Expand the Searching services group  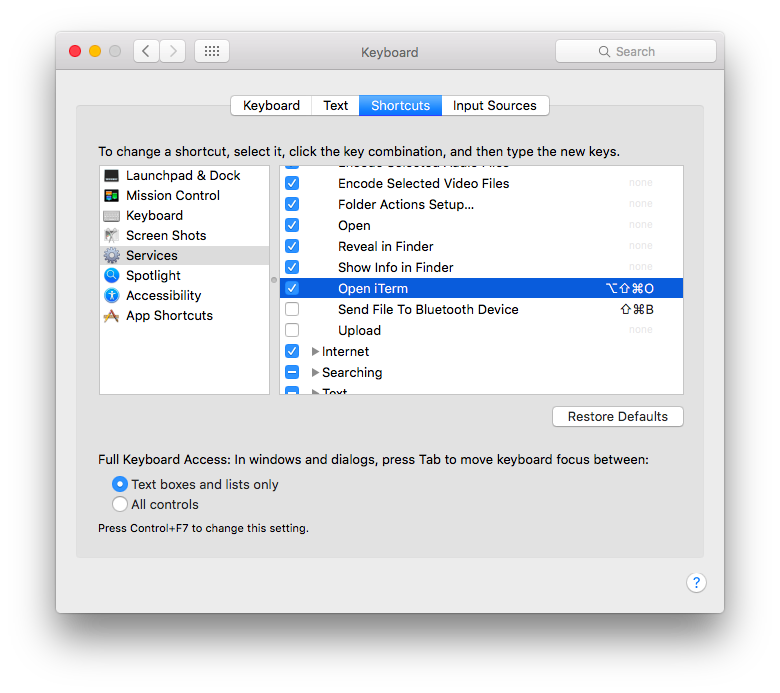(x=315, y=372)
